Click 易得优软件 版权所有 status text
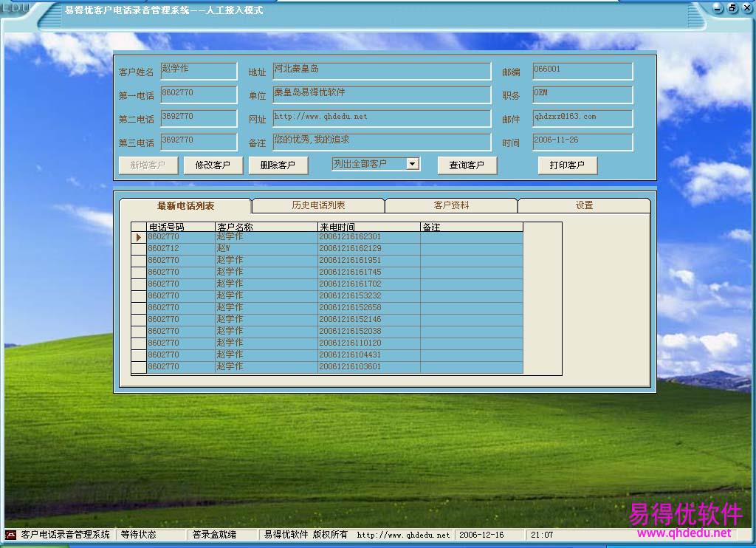Image resolution: width=756 pixels, height=548 pixels. click(x=306, y=535)
